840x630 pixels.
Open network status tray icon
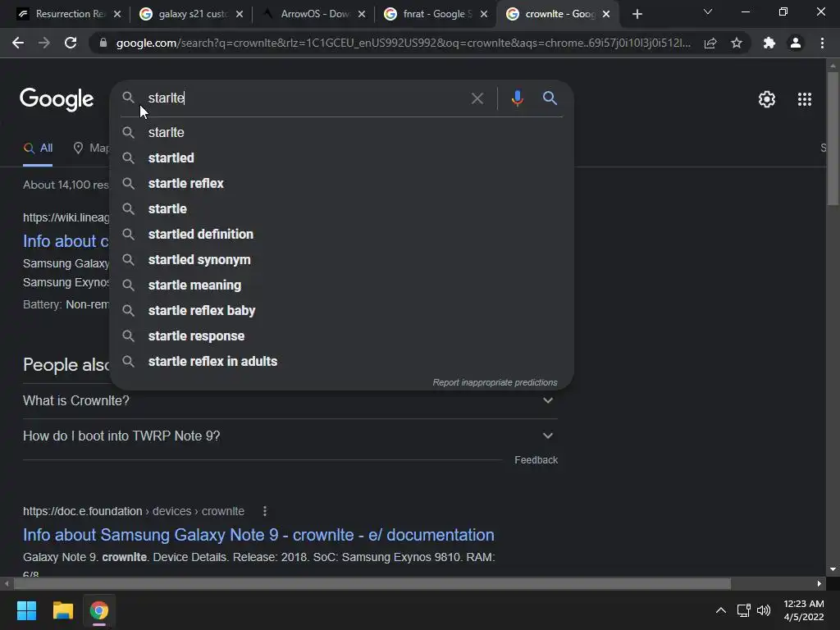(743, 610)
